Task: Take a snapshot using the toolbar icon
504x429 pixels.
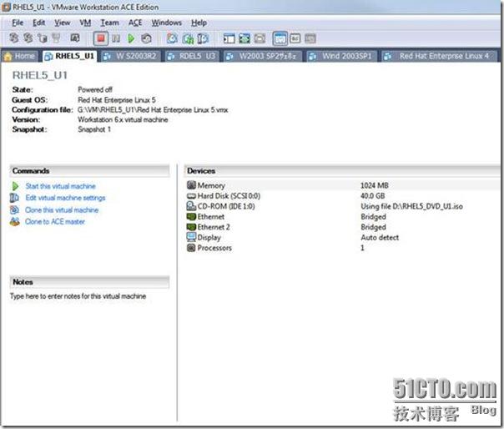Action: pyautogui.click(x=172, y=38)
